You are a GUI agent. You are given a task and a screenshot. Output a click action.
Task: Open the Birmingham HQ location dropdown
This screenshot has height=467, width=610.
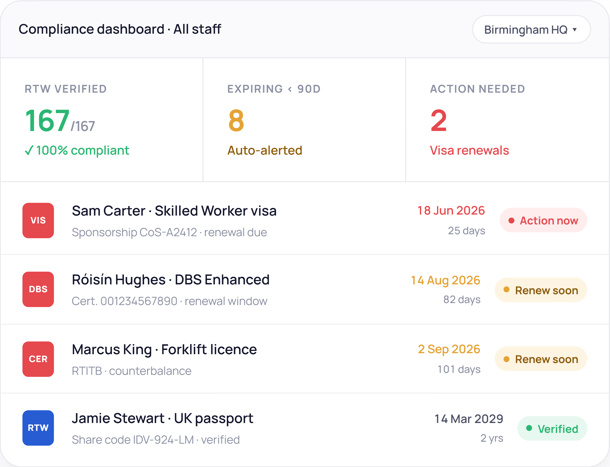coord(531,30)
